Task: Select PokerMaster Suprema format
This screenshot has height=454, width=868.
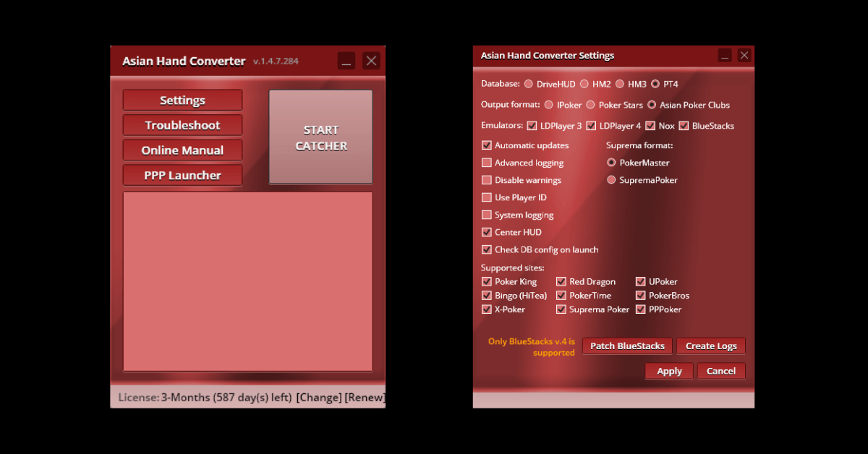Action: coord(611,163)
